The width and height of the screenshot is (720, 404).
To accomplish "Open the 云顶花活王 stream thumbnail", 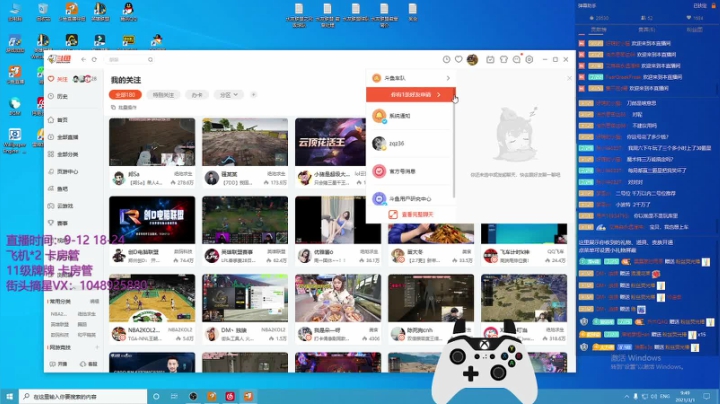I will pyautogui.click(x=331, y=142).
